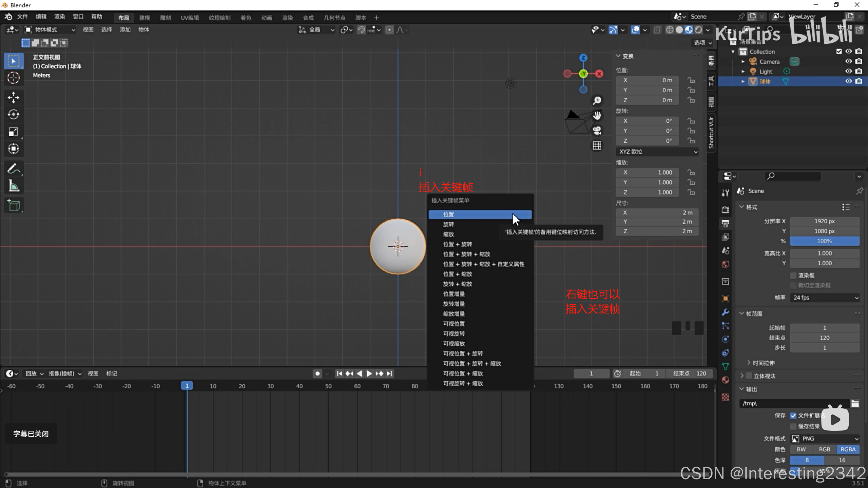Toggle the orthographic grid view icon
Viewport: 868px width, 488px height.
(x=597, y=146)
